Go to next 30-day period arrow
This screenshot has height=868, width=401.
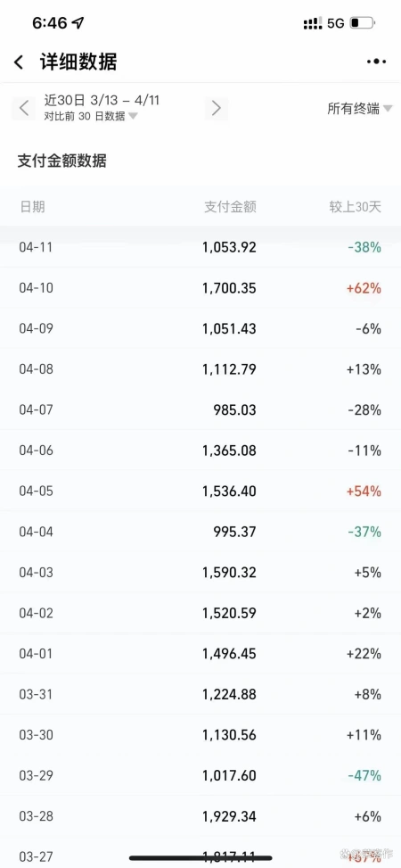click(x=217, y=108)
